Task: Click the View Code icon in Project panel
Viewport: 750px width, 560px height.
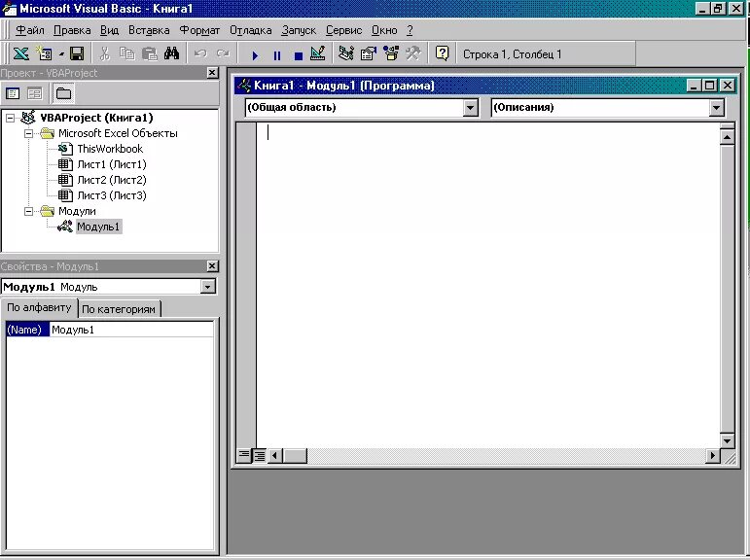Action: tap(13, 93)
